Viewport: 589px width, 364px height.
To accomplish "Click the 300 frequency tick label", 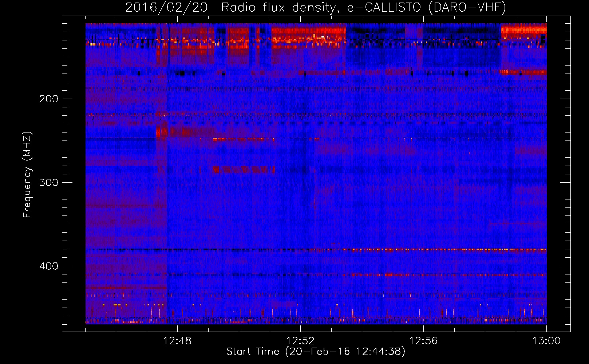I will 49,182.
